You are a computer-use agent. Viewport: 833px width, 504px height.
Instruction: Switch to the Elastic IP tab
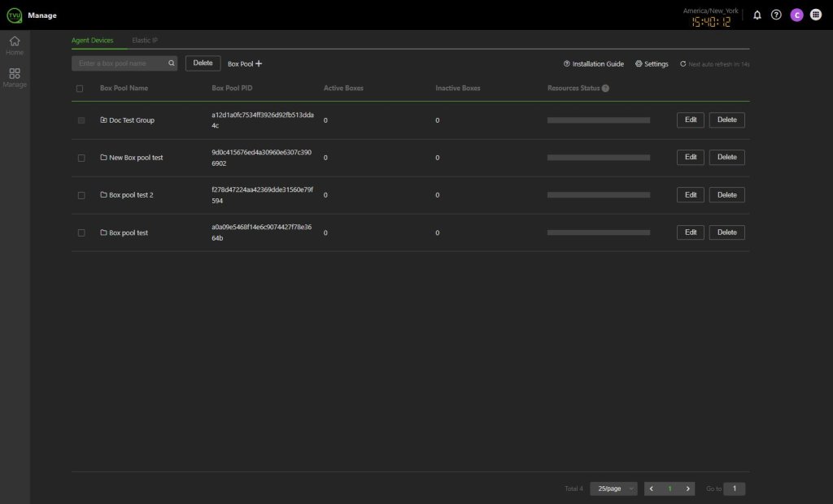145,41
